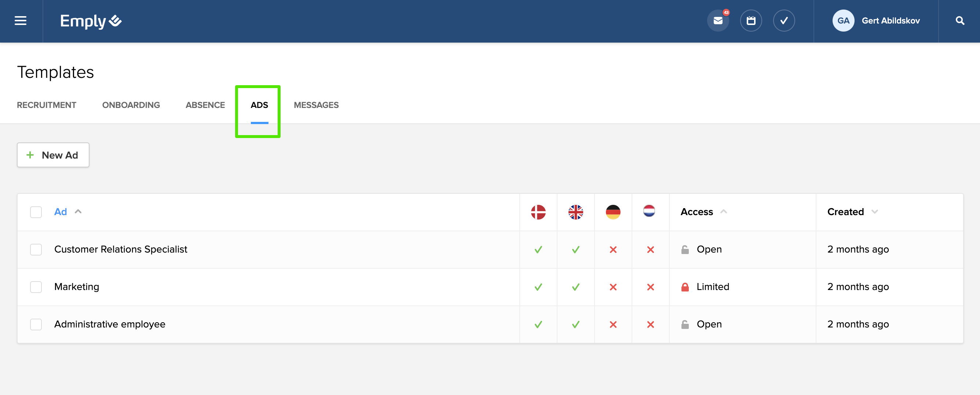Click the Dutch flag column icon
Screen dimensions: 980x395
649,211
